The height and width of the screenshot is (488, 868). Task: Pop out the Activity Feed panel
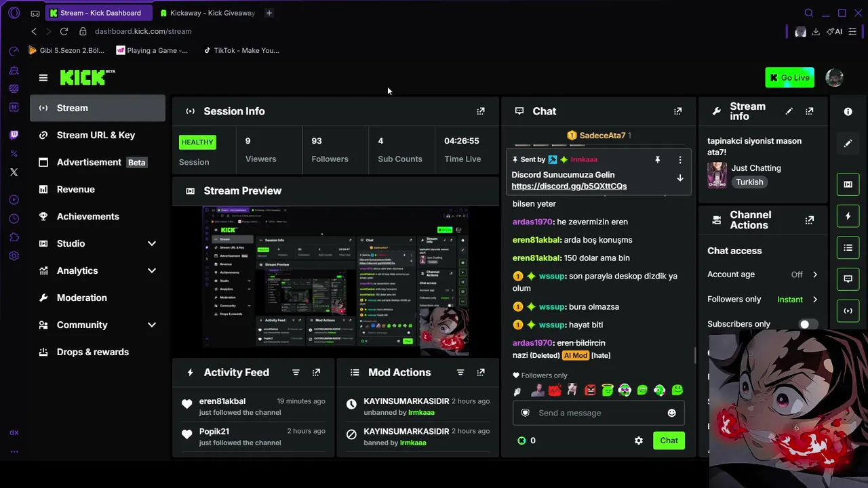[316, 372]
